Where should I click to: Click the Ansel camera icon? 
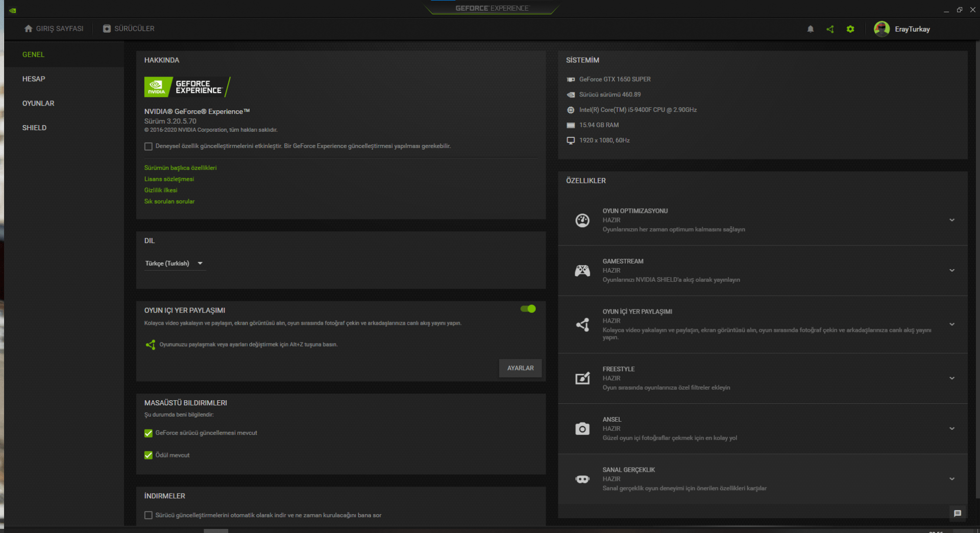click(582, 429)
